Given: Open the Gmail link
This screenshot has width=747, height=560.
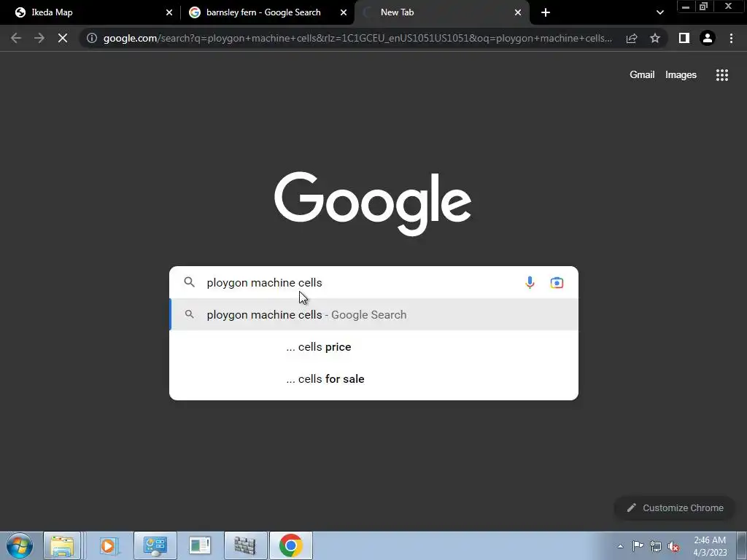Looking at the screenshot, I should (x=642, y=75).
